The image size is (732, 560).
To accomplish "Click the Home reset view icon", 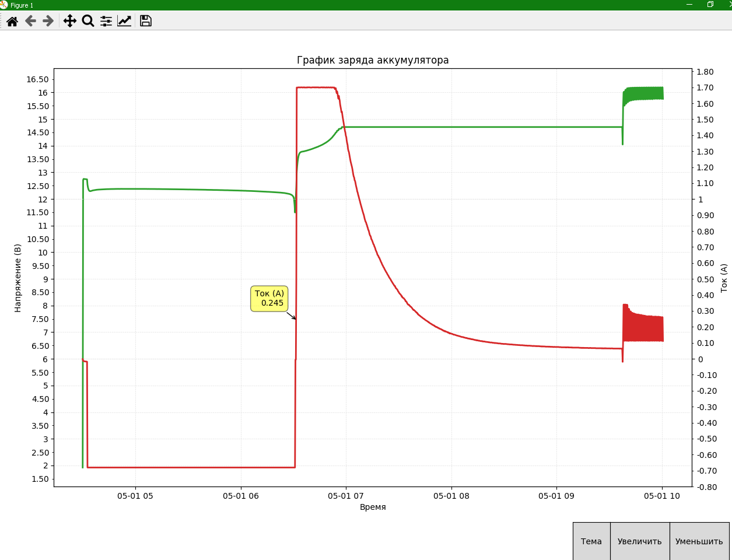I will [12, 21].
